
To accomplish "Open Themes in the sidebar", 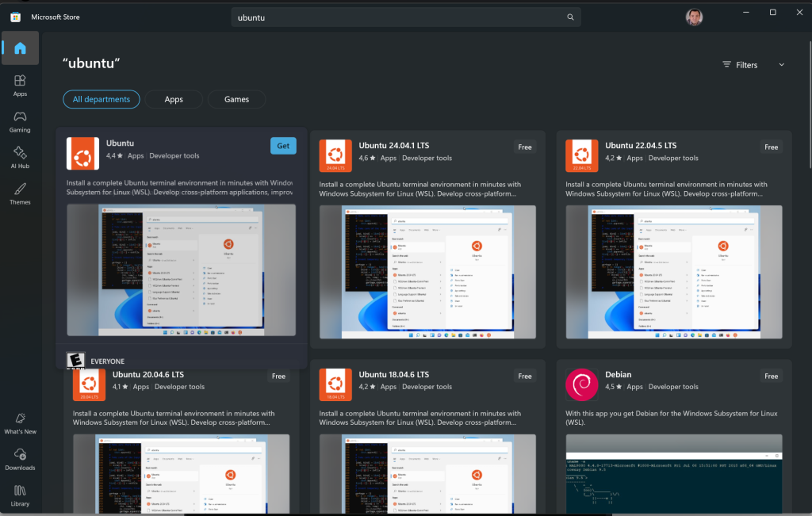I will [20, 193].
